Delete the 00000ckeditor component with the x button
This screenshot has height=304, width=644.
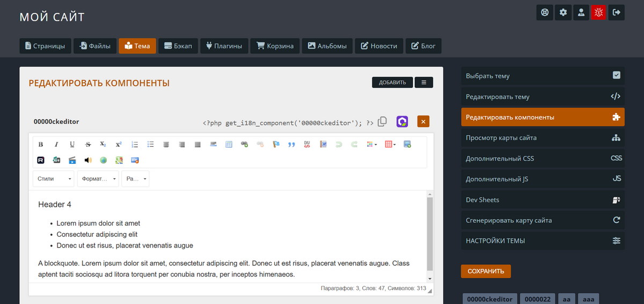423,122
